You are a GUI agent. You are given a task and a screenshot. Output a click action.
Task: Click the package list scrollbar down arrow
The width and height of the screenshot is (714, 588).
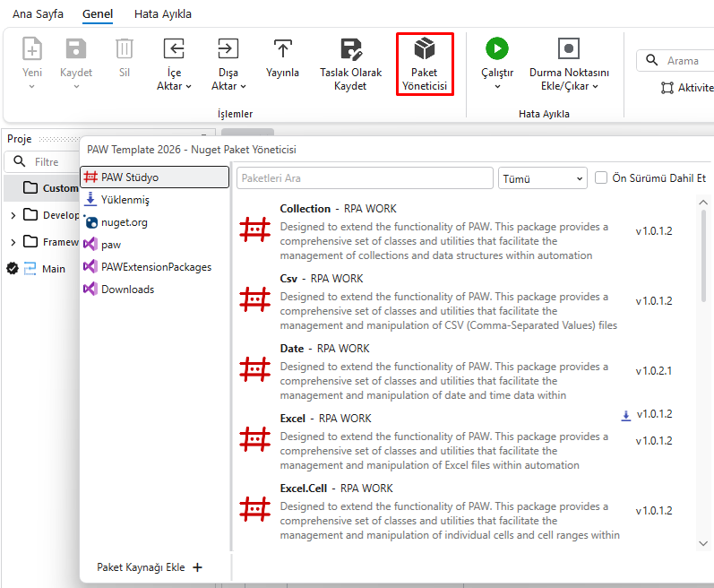(x=703, y=543)
